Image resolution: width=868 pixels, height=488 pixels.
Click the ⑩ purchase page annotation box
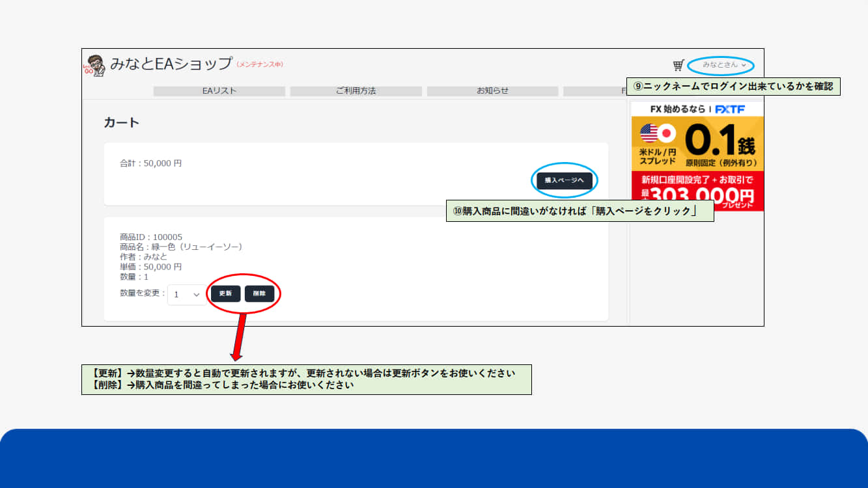coord(580,211)
